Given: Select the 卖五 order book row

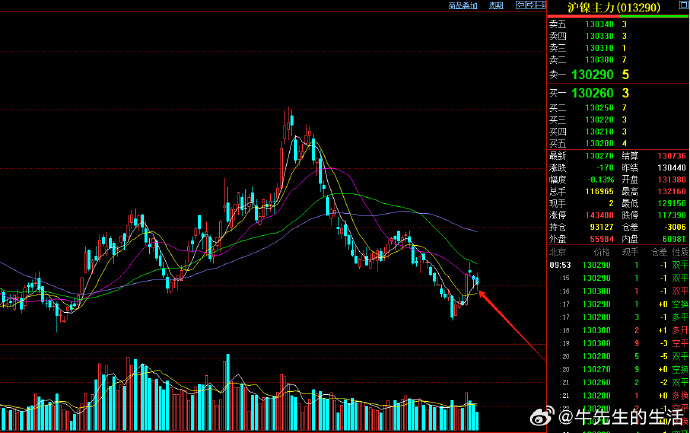Looking at the screenshot, I should click(617, 24).
